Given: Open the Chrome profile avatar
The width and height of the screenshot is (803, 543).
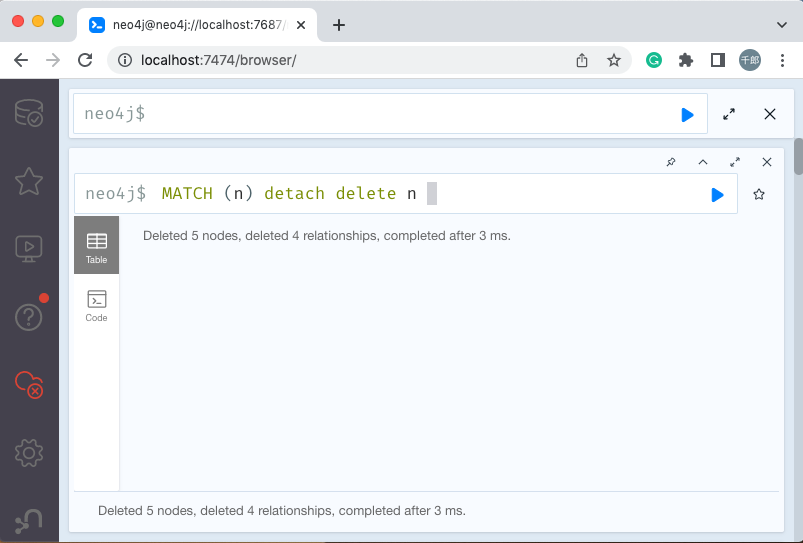Looking at the screenshot, I should (x=750, y=60).
